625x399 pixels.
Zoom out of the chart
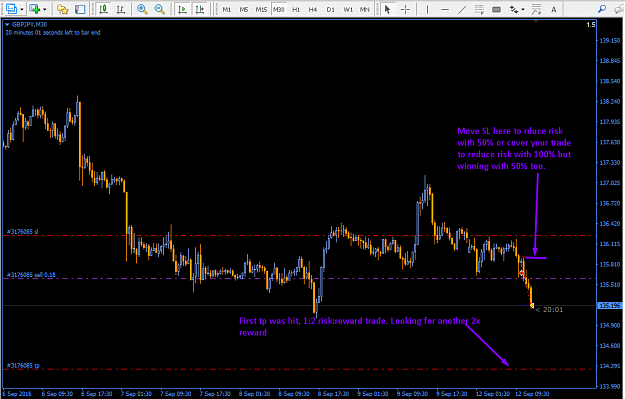tap(159, 9)
